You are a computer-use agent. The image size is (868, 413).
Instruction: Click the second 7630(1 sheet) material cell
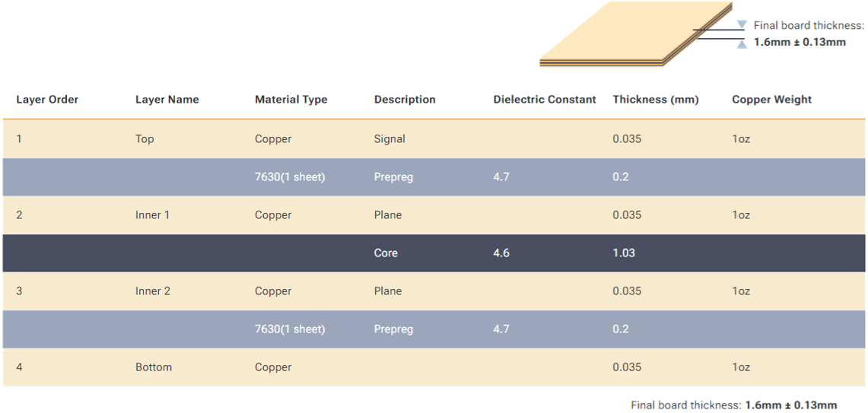click(290, 329)
